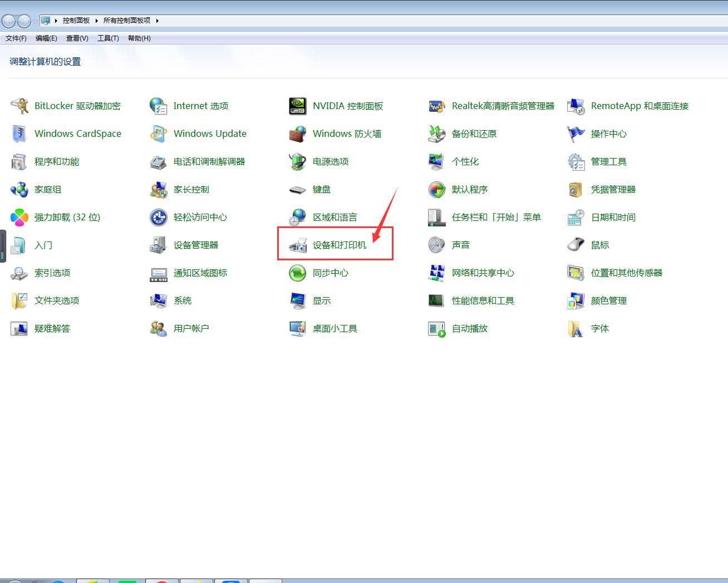Open the 设备和打印机 printer icon

tap(297, 245)
